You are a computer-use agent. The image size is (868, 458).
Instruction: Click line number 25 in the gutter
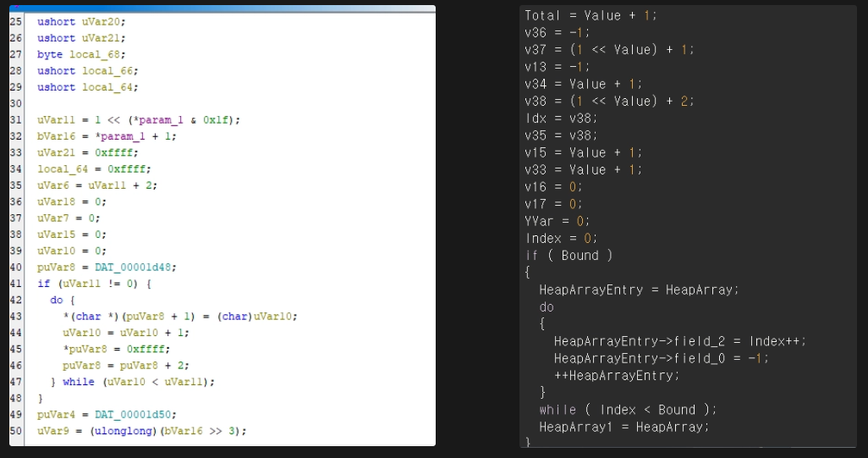16,21
